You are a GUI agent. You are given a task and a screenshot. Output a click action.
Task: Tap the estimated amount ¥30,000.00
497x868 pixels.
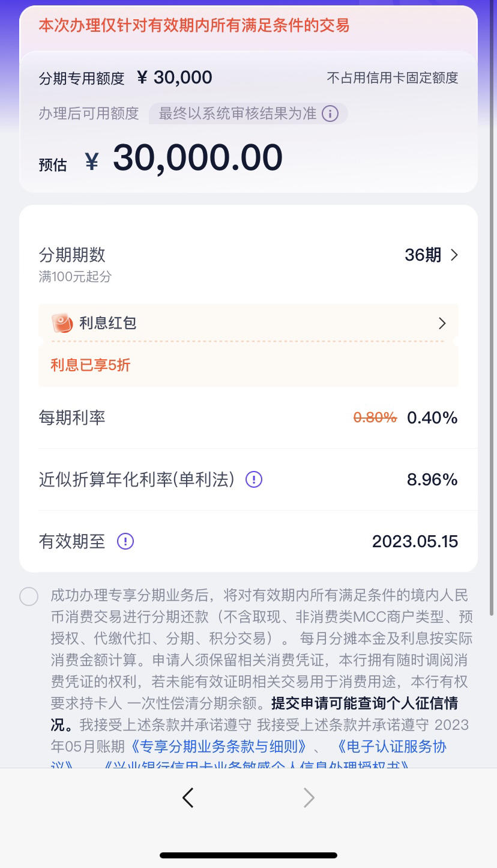[184, 159]
